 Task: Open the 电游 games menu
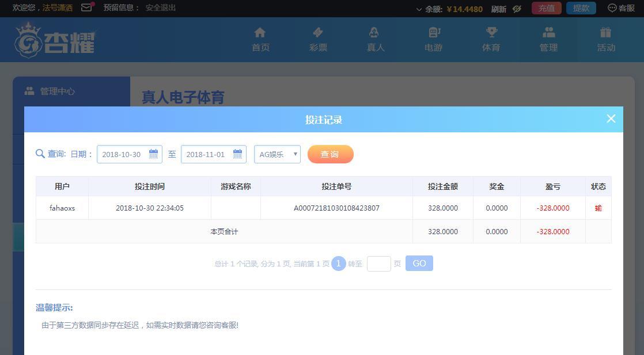click(x=433, y=40)
